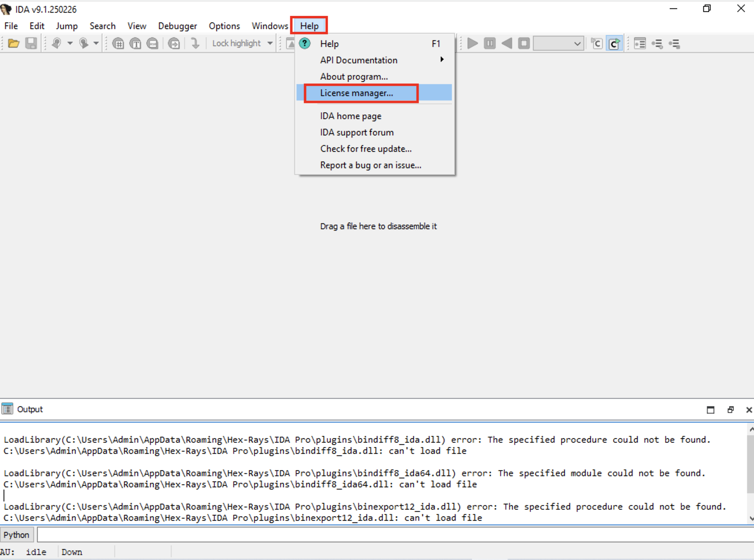Screen dimensions: 754x560
Task: Click the curved down-arrow toolbar icon
Action: point(195,44)
